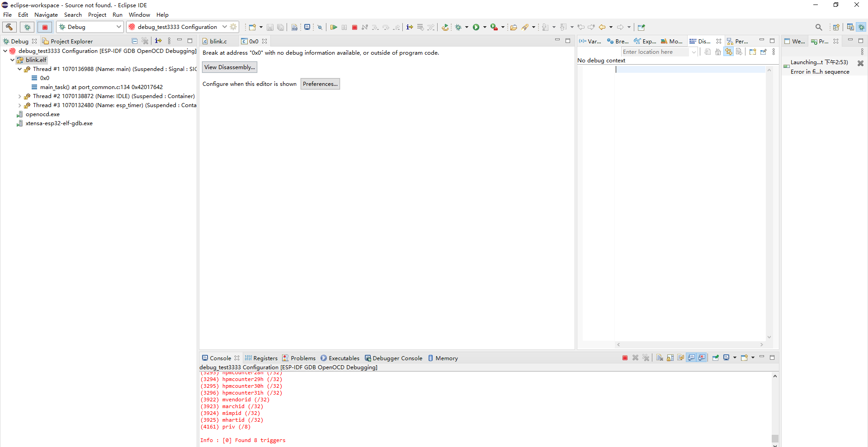Switch to the Variables tab

point(590,41)
